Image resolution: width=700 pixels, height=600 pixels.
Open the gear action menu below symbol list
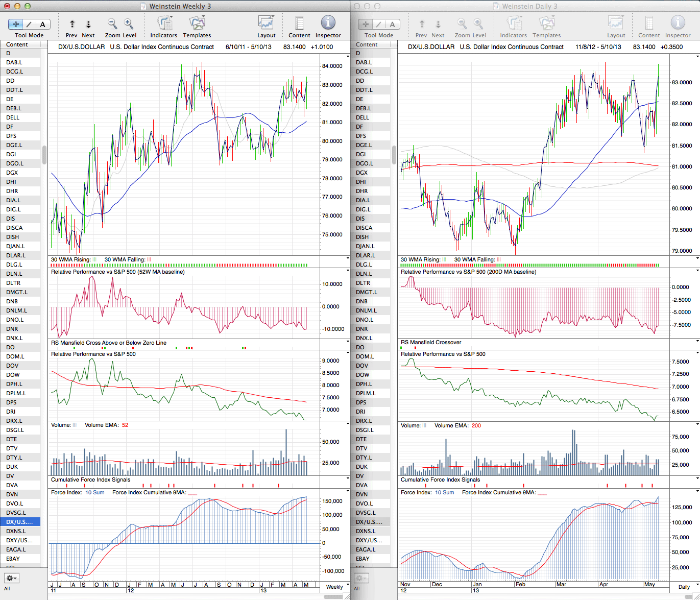11,578
